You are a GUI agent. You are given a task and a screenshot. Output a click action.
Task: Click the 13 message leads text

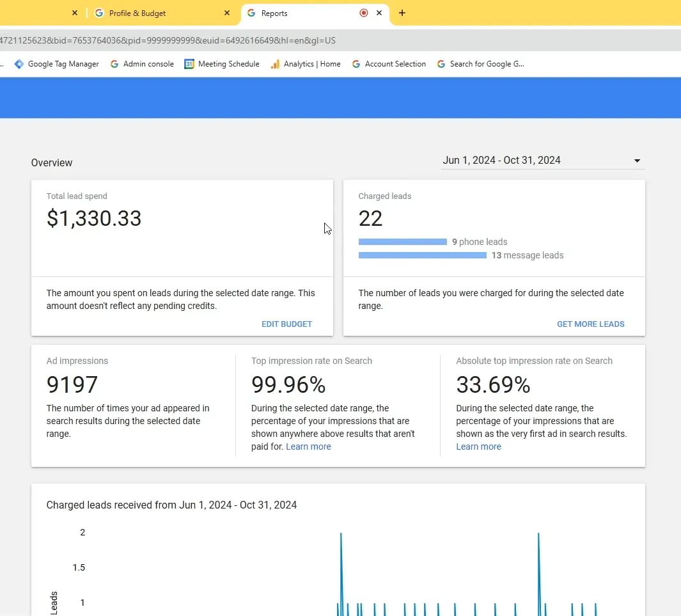(x=528, y=255)
